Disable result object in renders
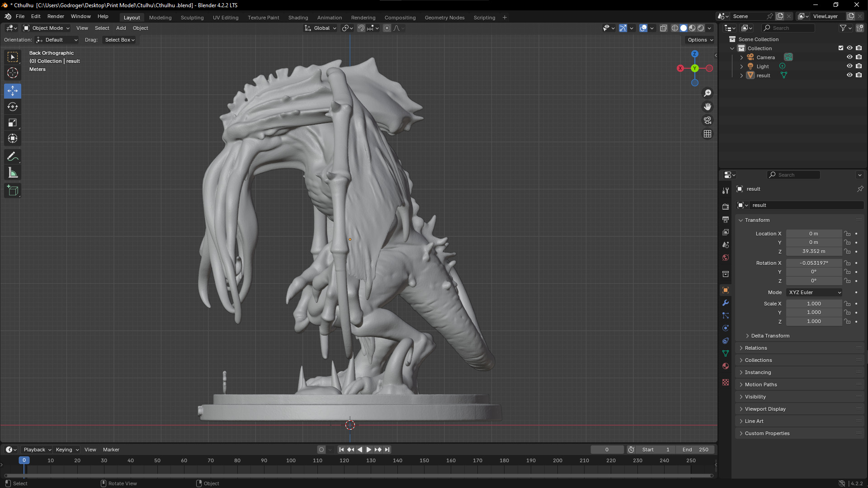This screenshot has width=868, height=488. tap(859, 75)
